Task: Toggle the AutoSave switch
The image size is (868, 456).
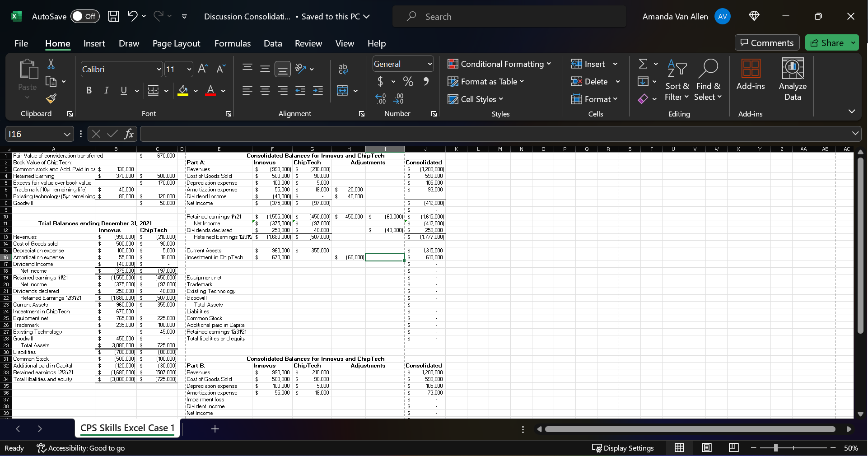Action: pos(84,17)
